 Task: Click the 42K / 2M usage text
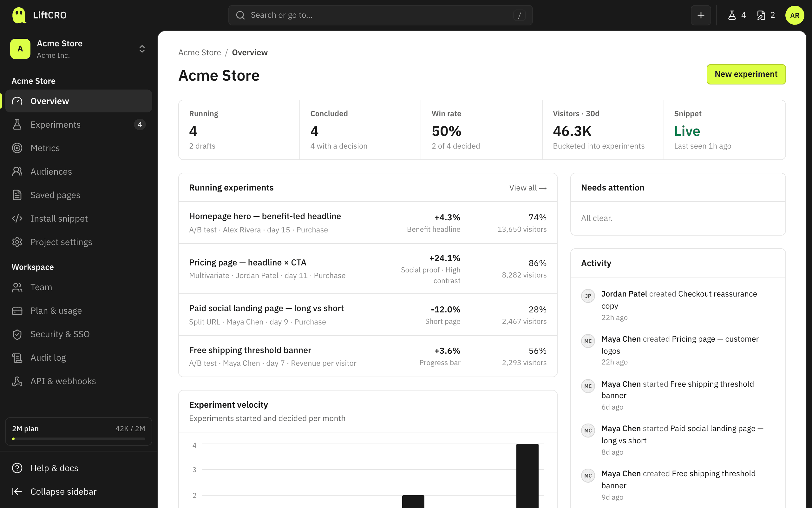pyautogui.click(x=130, y=429)
